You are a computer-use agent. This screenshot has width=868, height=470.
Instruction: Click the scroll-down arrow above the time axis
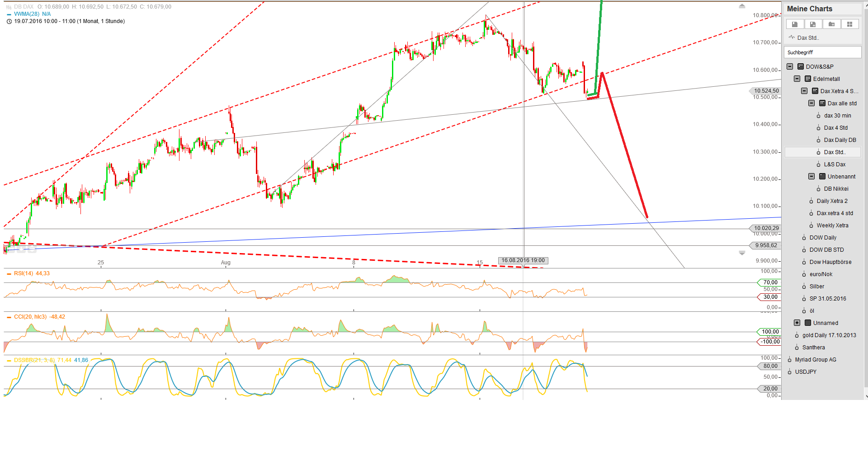tap(742, 253)
